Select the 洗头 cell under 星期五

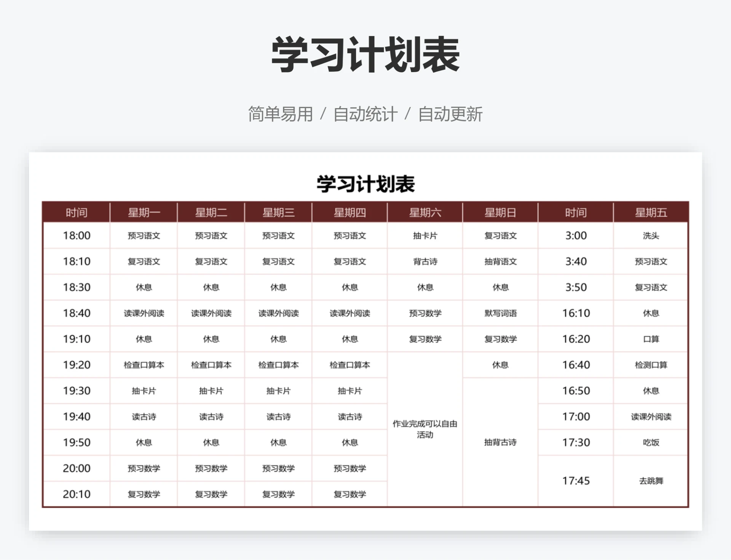point(650,236)
